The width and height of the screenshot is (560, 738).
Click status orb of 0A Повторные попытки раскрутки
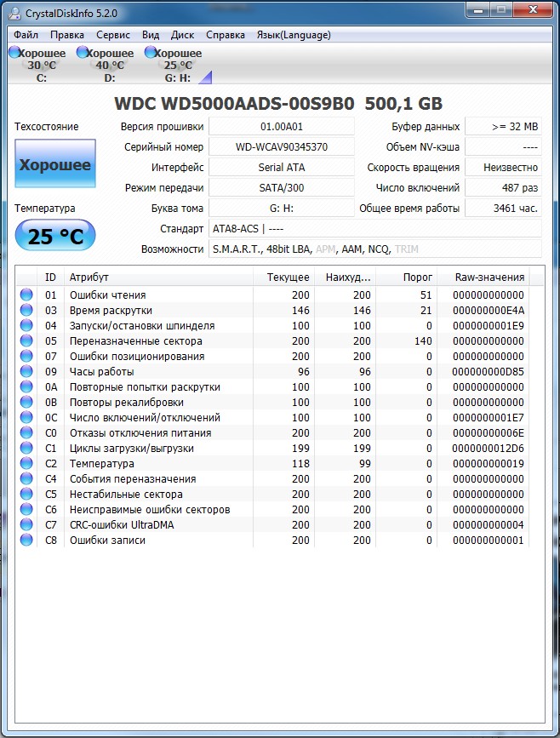(26, 386)
